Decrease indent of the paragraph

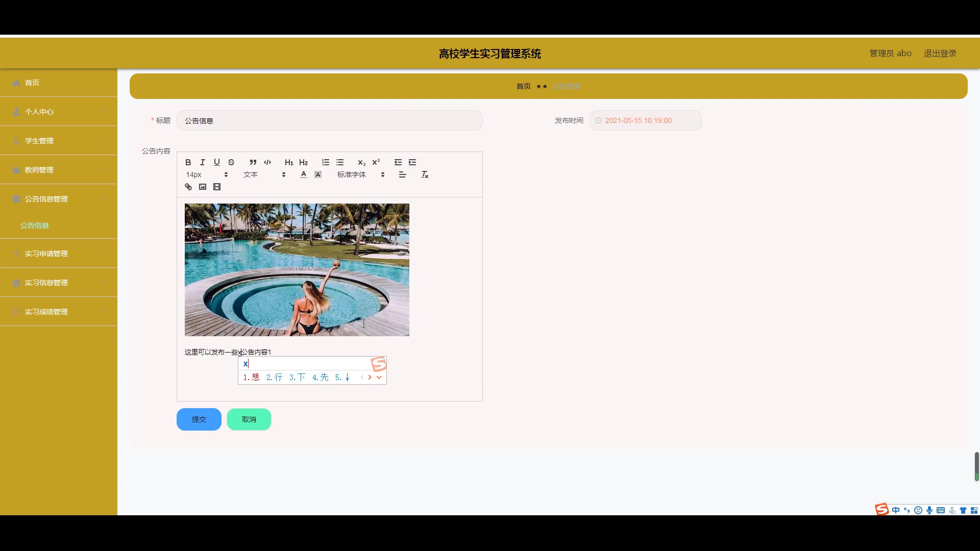click(398, 162)
